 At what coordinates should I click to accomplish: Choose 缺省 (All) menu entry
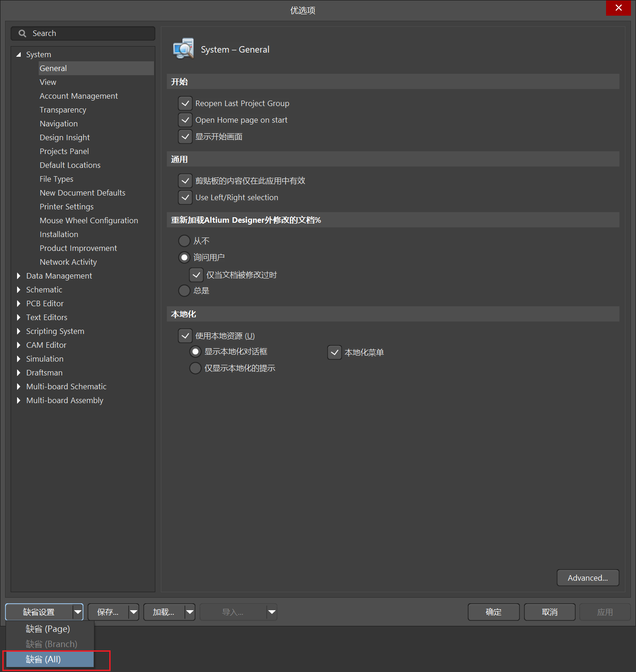point(50,659)
